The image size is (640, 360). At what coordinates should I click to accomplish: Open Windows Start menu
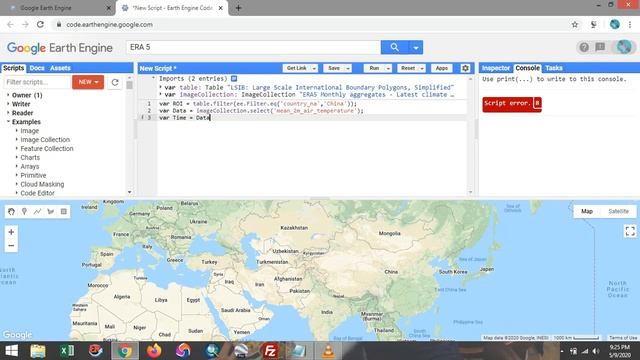11,351
